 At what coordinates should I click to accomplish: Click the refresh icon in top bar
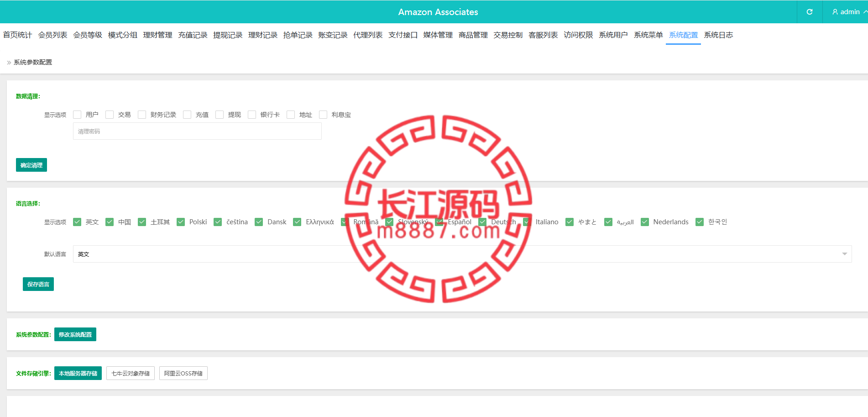[x=810, y=12]
